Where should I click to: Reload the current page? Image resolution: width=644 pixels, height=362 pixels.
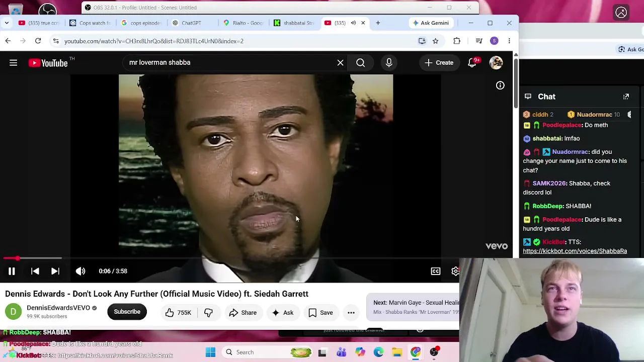pyautogui.click(x=38, y=41)
